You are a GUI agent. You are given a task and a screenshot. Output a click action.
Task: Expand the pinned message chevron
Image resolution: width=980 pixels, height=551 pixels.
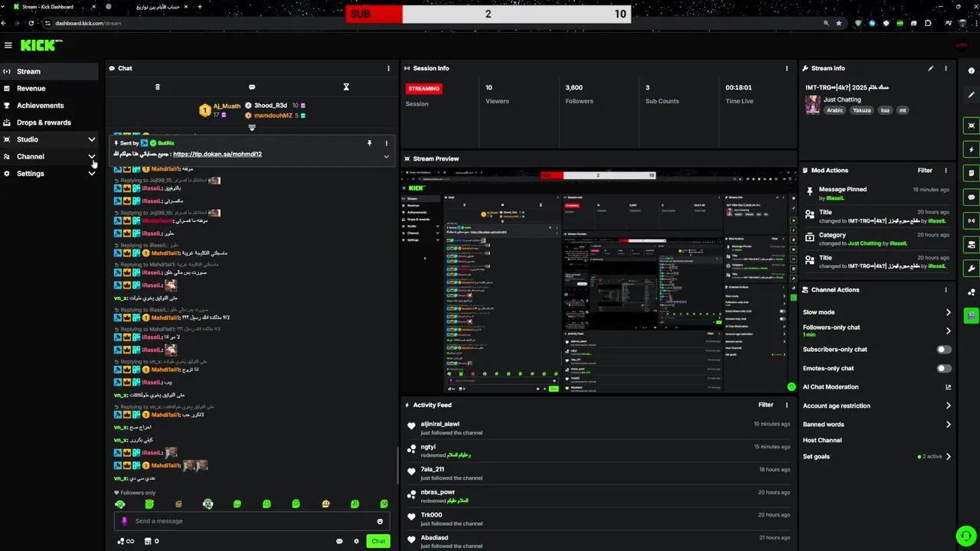coord(386,157)
